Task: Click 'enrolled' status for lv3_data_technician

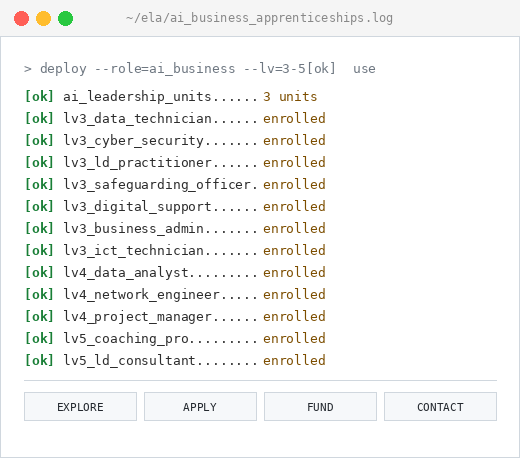Action: click(294, 119)
